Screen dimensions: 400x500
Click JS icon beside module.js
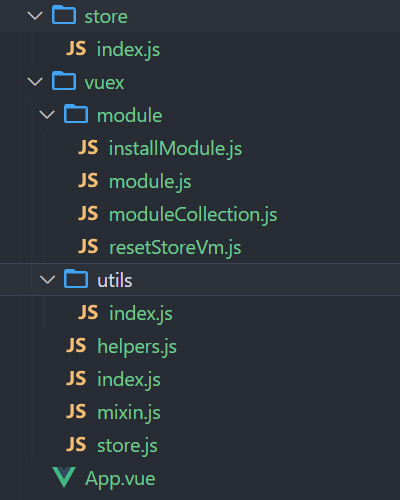tap(88, 181)
